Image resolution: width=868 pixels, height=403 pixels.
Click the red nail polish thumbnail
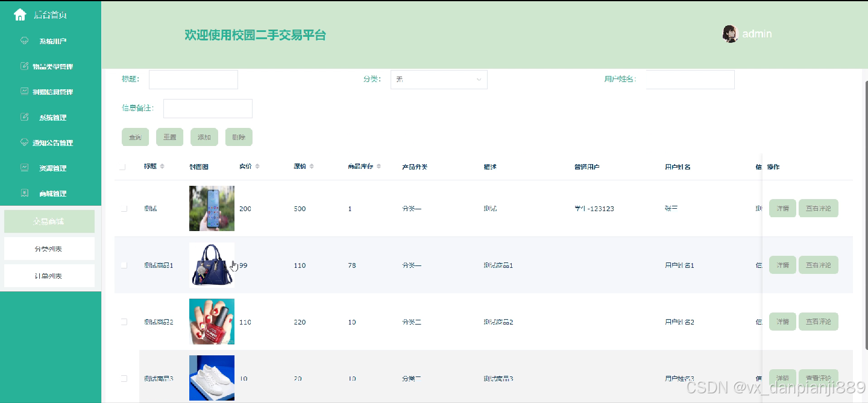pos(212,322)
